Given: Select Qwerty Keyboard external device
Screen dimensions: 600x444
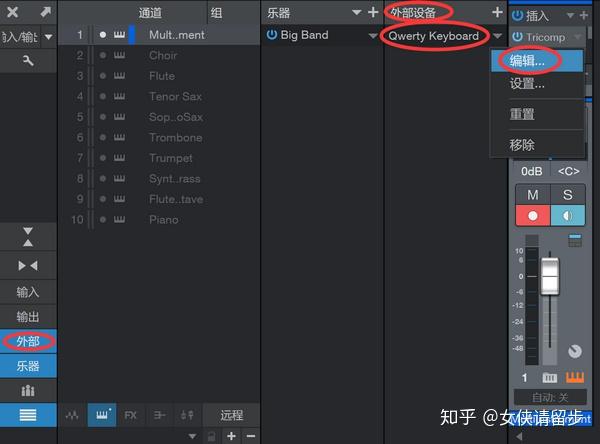Looking at the screenshot, I should tap(434, 36).
